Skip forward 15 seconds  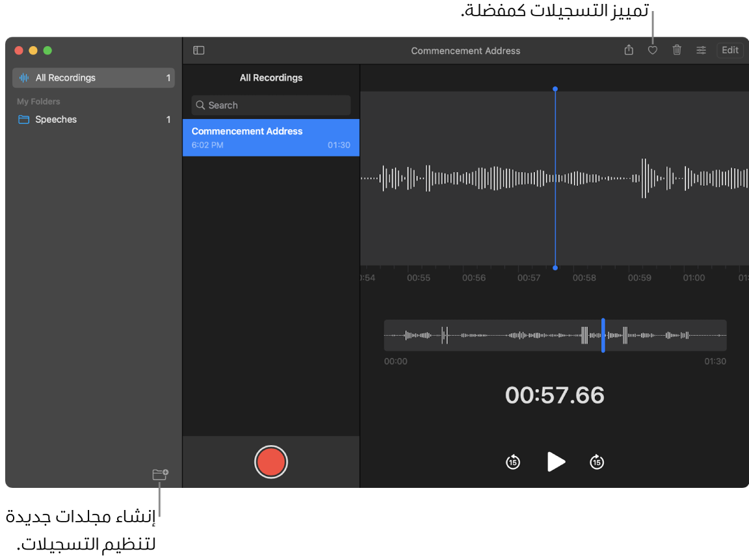click(x=596, y=462)
